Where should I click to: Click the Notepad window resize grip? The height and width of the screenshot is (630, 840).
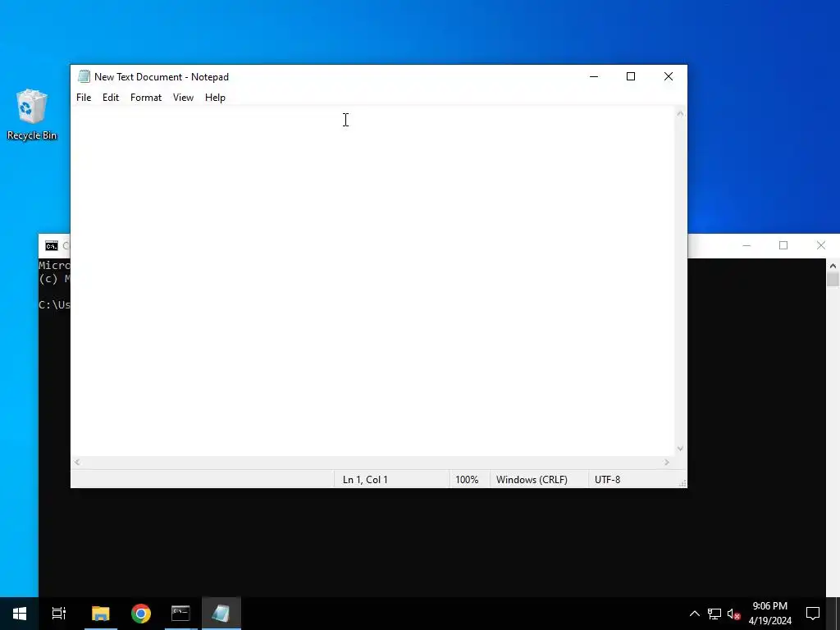pyautogui.click(x=682, y=483)
